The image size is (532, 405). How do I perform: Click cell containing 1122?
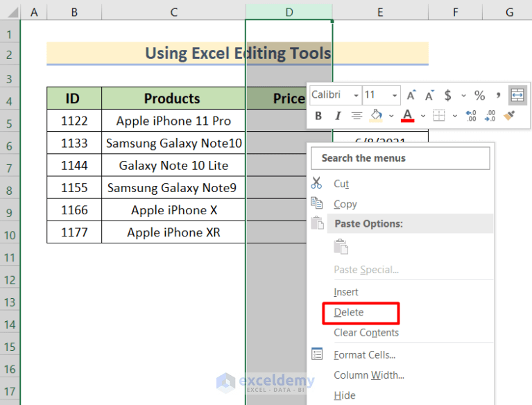click(74, 121)
